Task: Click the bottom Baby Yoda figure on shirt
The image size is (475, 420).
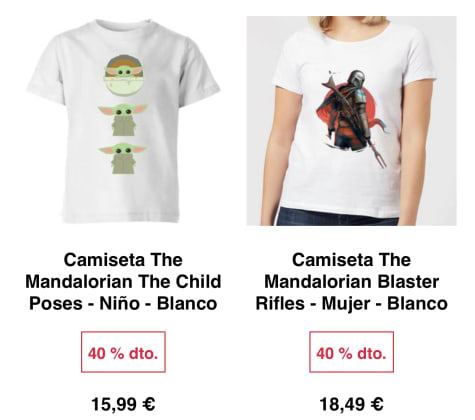Action: coord(123,158)
